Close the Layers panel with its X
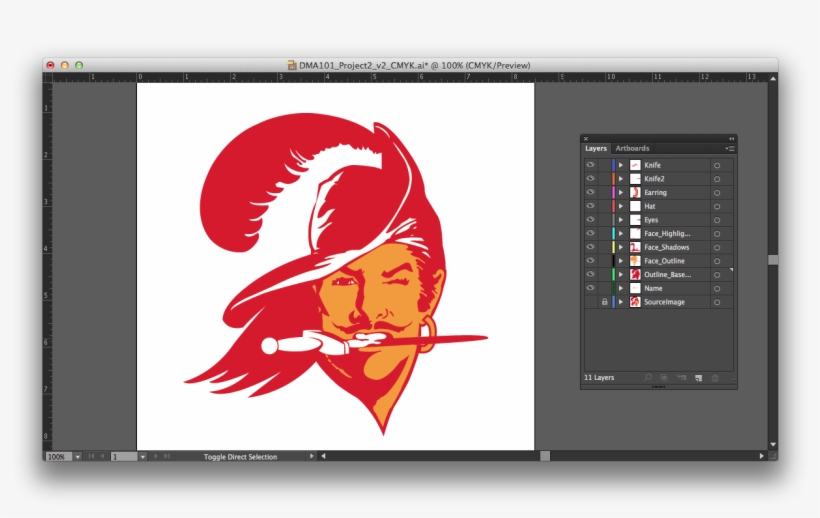The image size is (820, 518). [x=586, y=139]
